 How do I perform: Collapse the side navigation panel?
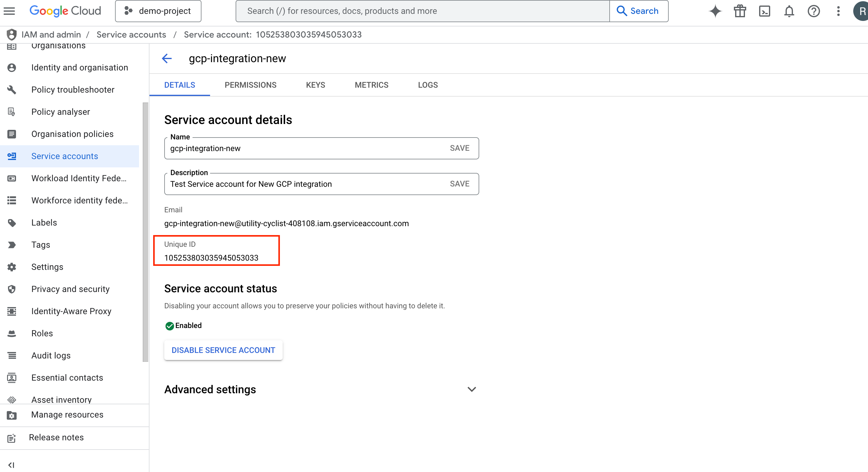[x=11, y=465]
